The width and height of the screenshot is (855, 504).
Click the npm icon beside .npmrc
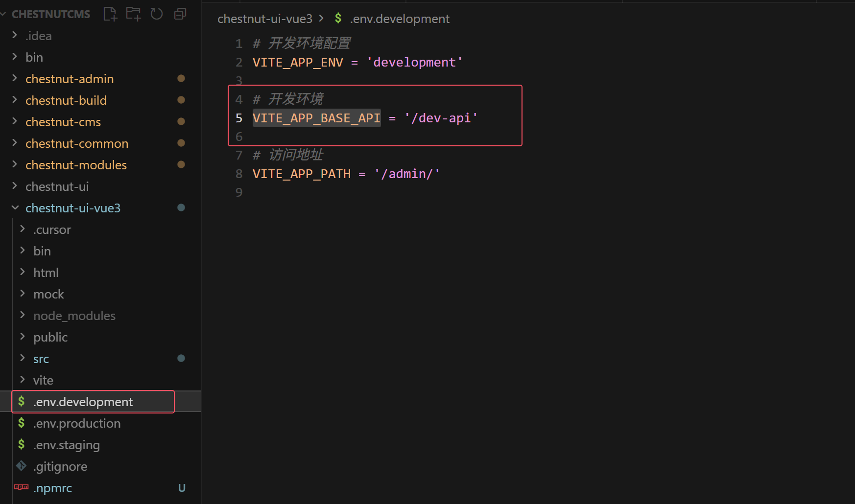pyautogui.click(x=22, y=487)
